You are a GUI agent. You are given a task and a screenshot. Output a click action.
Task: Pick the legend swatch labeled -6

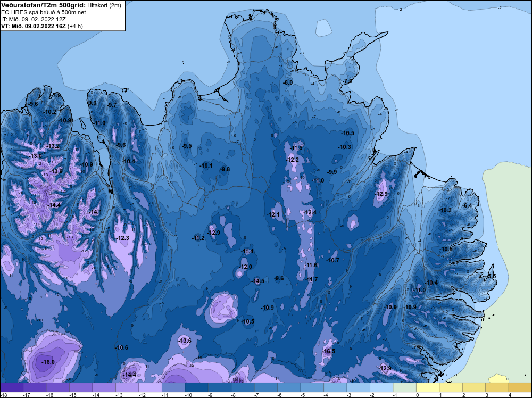click(289, 387)
